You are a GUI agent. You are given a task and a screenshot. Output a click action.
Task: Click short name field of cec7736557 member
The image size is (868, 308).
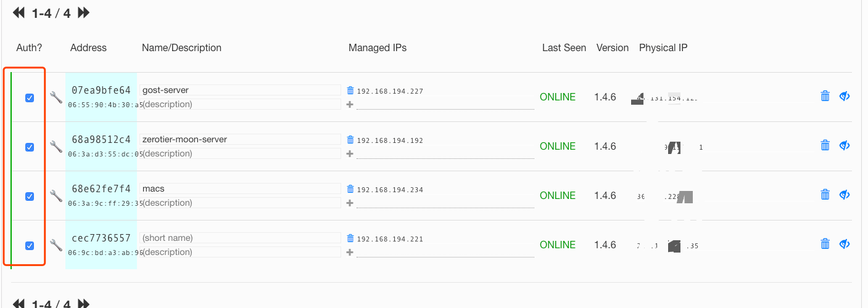tap(240, 238)
